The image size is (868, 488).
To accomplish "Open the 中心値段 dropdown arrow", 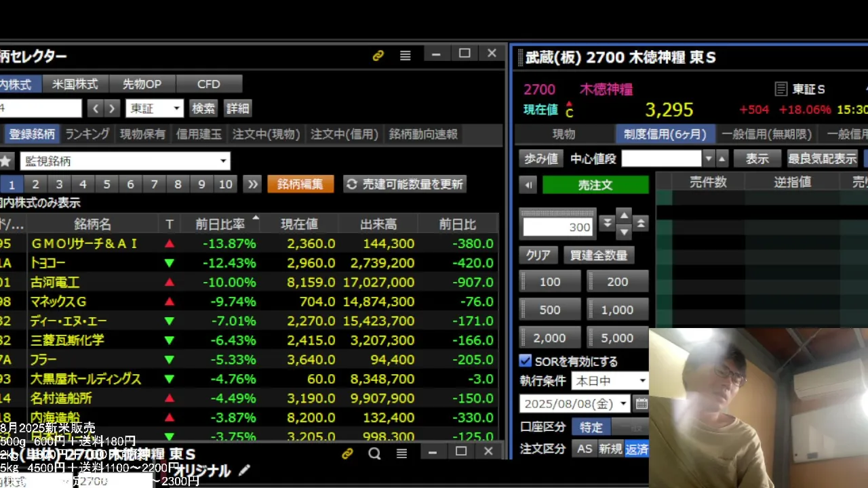I will pyautogui.click(x=709, y=159).
